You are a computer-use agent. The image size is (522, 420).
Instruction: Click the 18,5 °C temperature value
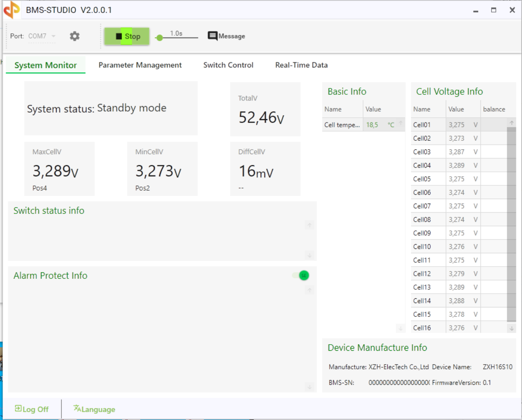click(380, 125)
